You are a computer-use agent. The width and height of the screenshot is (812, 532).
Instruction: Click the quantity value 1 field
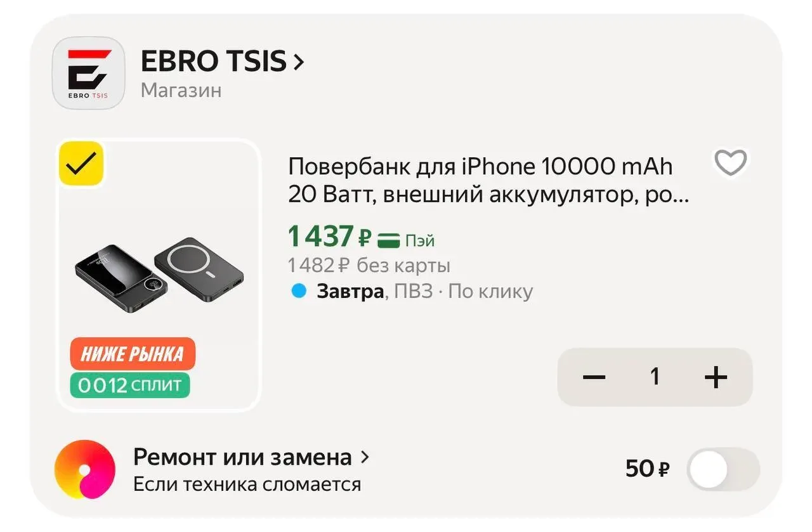click(655, 377)
